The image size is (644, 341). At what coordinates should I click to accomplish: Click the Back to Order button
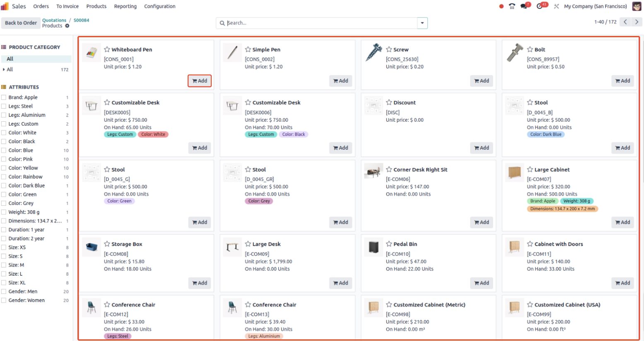(21, 23)
